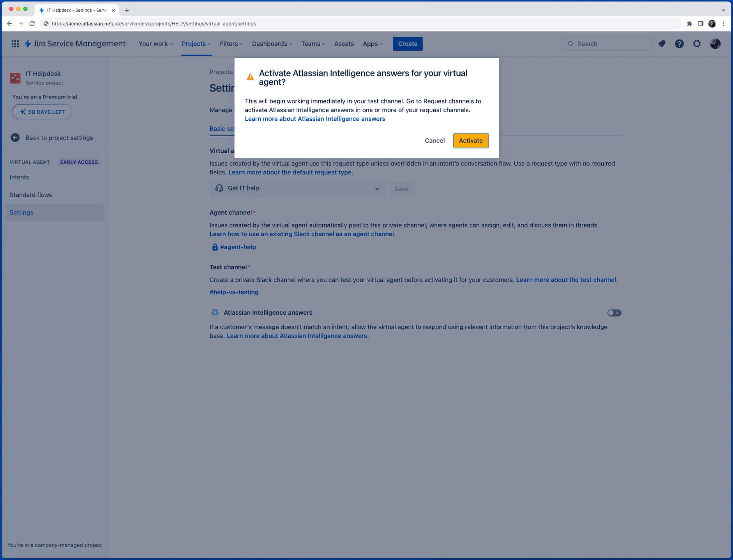Open the settings gear icon
This screenshot has height=560, width=733.
(x=697, y=44)
